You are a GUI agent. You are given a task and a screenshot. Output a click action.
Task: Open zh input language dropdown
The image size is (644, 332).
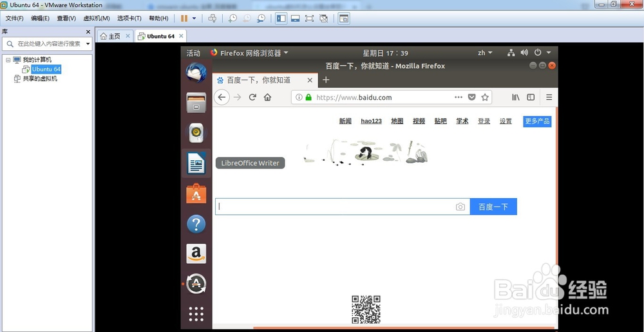485,53
